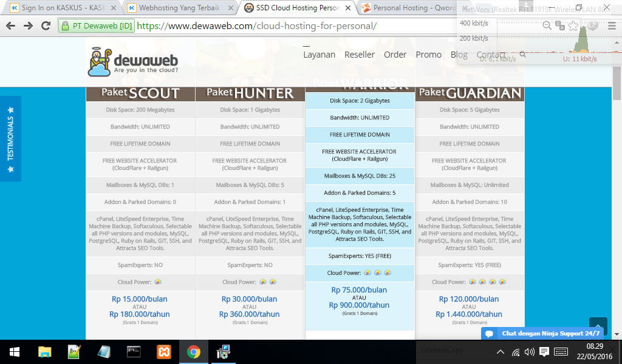622x364 pixels.
Task: Select the Rp 120.000/bulan Guardian price
Action: click(469, 299)
